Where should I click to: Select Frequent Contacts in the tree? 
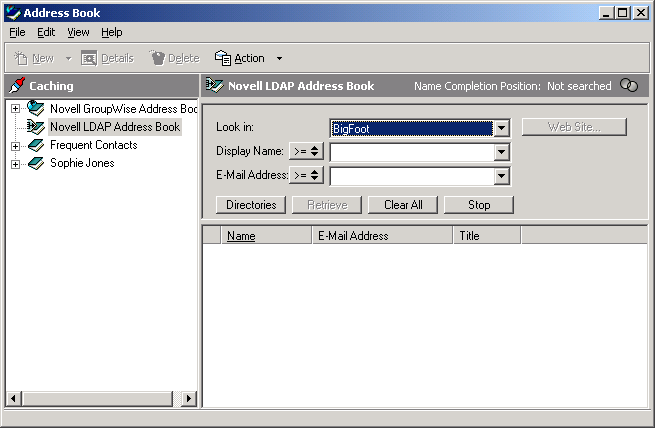(x=94, y=145)
